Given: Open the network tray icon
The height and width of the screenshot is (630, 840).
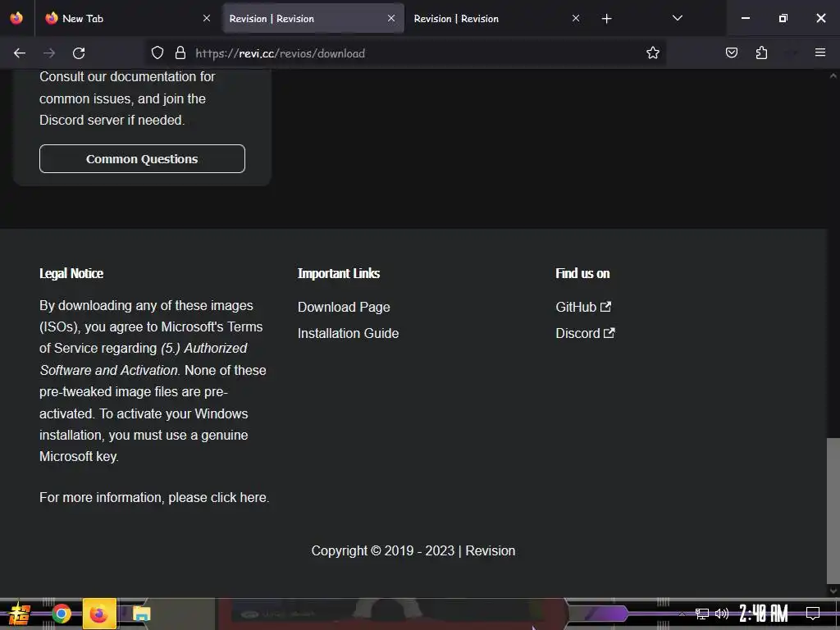Looking at the screenshot, I should 702,614.
